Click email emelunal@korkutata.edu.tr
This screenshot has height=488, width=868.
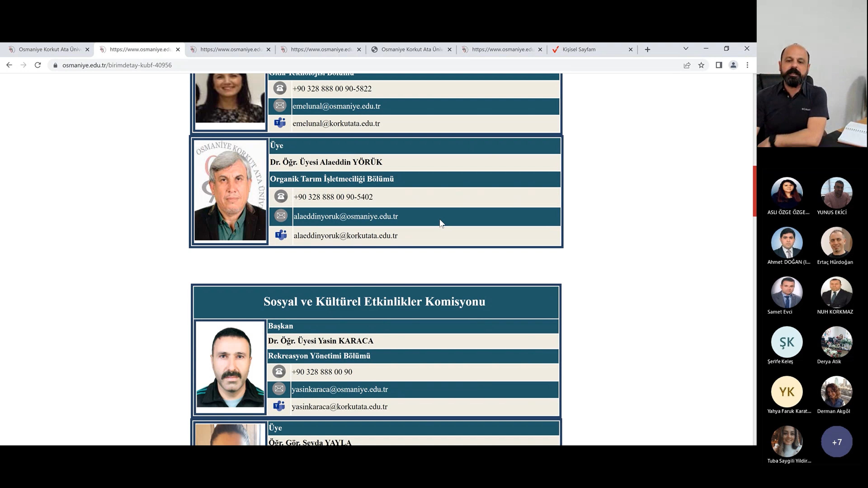coord(336,124)
